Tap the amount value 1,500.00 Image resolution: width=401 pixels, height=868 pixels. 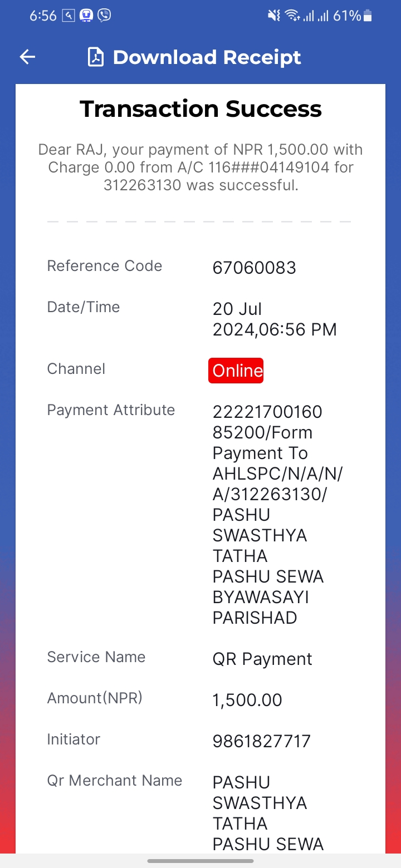click(247, 700)
